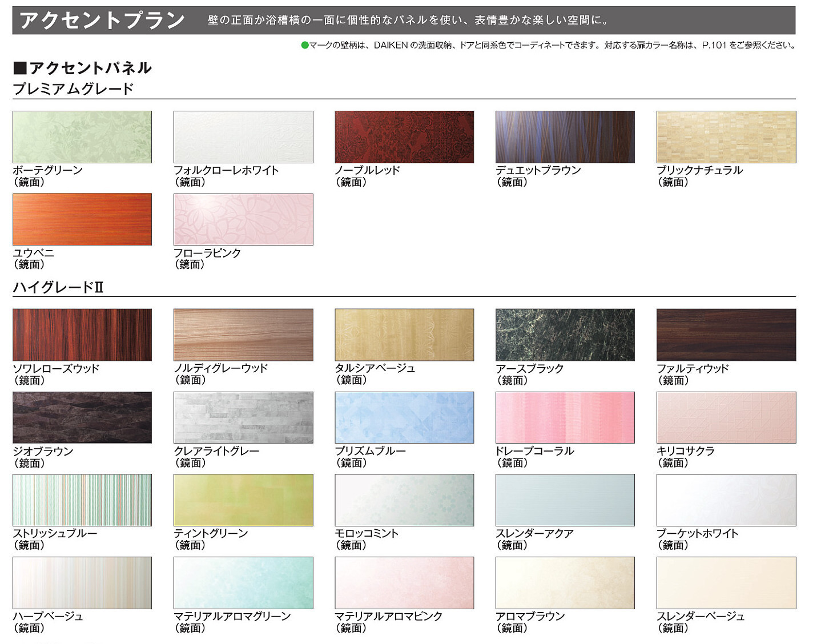
Task: Click the スレンダーベージュ text label
Action: (701, 616)
